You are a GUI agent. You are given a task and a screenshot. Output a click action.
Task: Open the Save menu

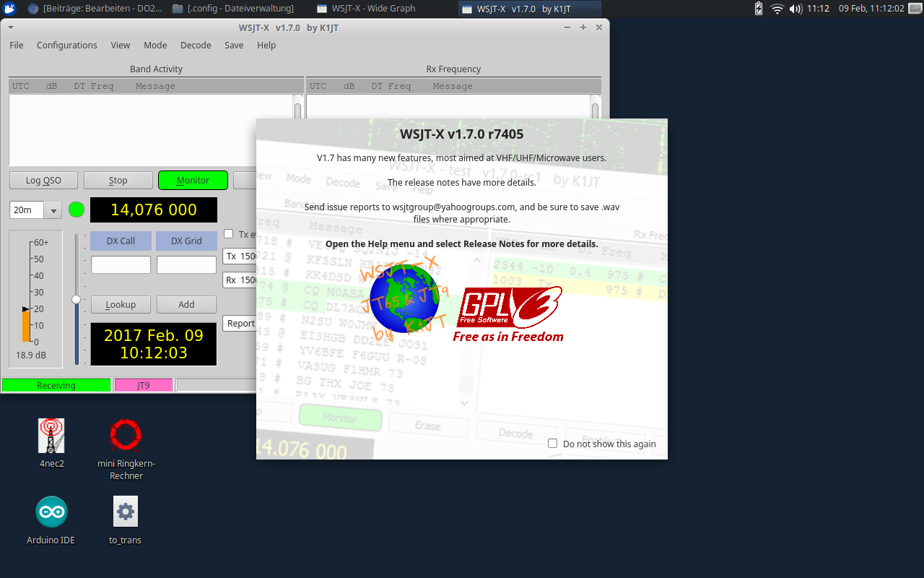[234, 45]
